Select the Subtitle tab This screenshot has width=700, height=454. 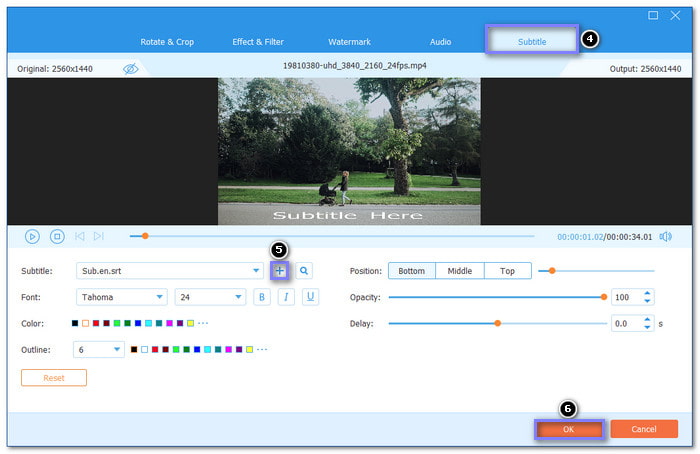(532, 42)
